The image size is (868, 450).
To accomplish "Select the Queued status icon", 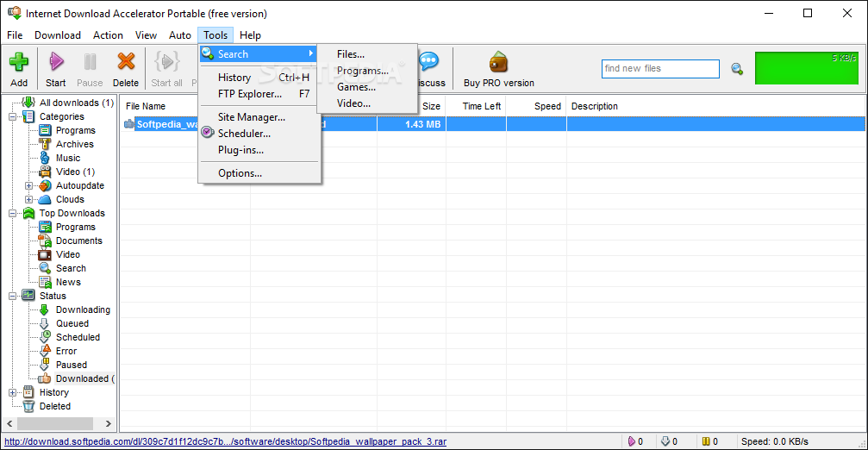I will 45,323.
